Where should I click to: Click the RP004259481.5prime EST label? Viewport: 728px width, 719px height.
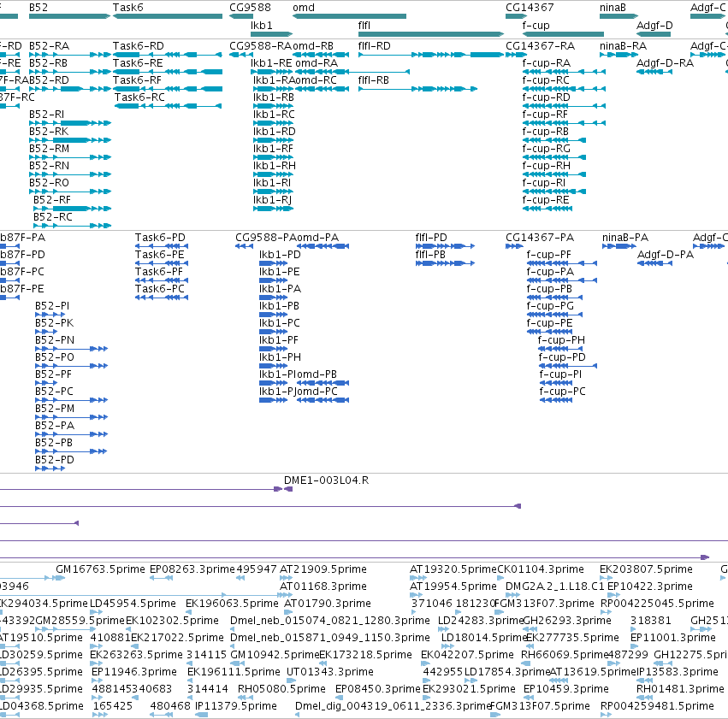(658, 706)
